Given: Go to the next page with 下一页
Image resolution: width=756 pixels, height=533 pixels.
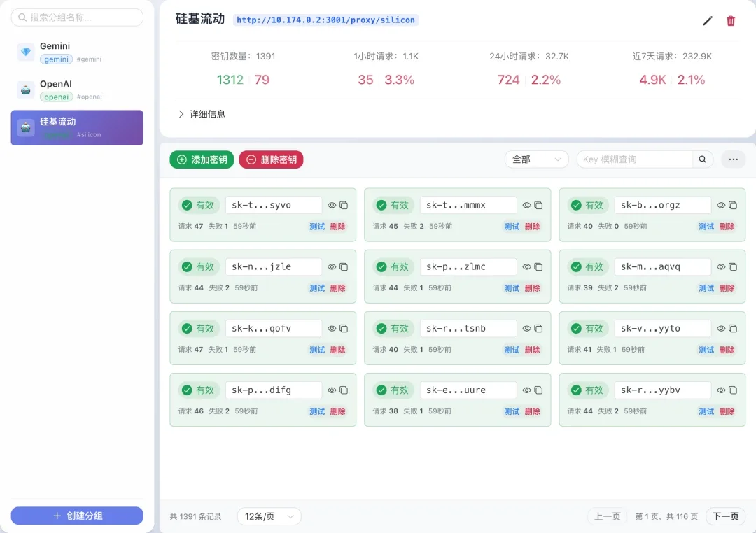Looking at the screenshot, I should click(724, 516).
